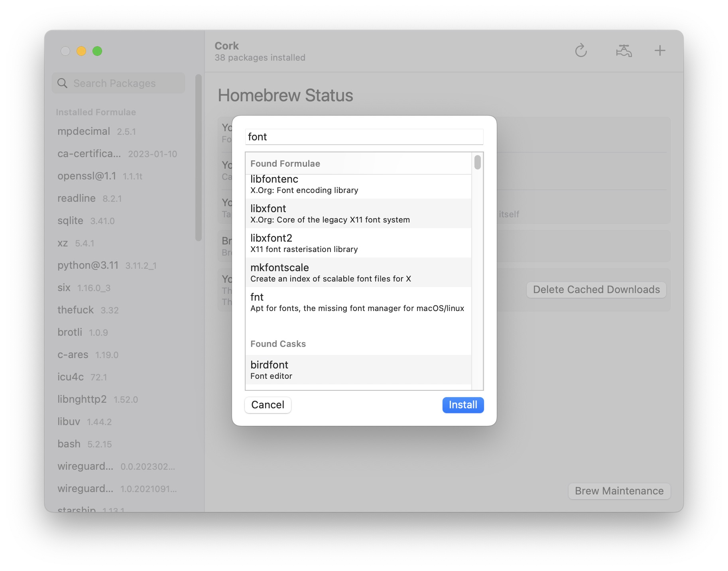
Task: Click the Found Formulae section header
Action: (285, 163)
